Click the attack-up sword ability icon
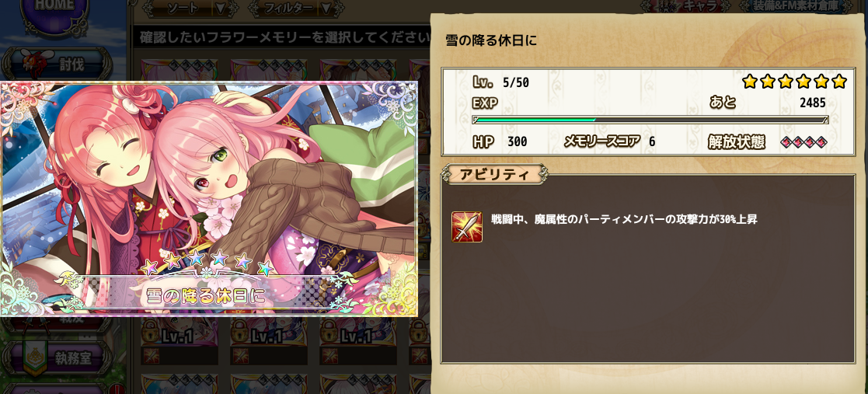868x394 pixels. pyautogui.click(x=467, y=227)
